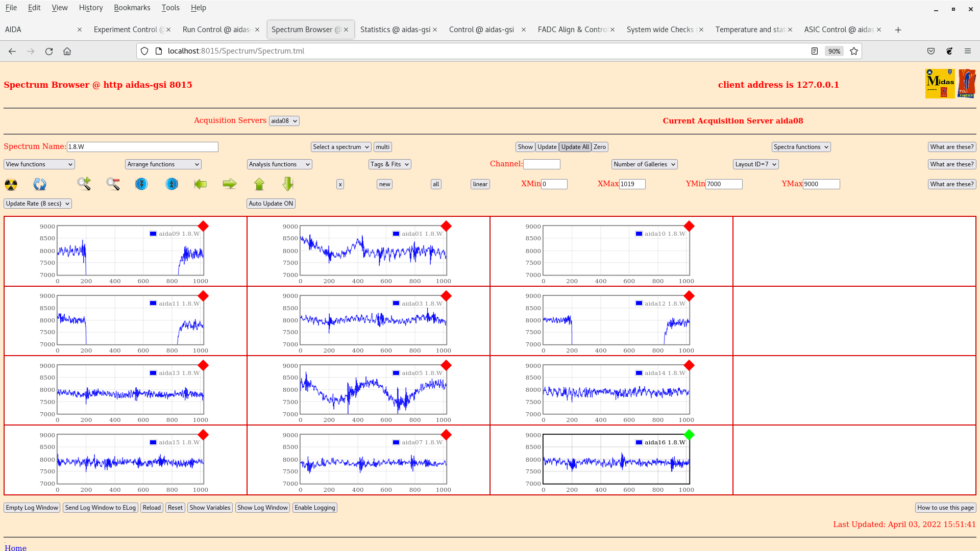Click the aida05 1.8.W spectrum plot
The width and height of the screenshot is (980, 551).
(x=373, y=390)
